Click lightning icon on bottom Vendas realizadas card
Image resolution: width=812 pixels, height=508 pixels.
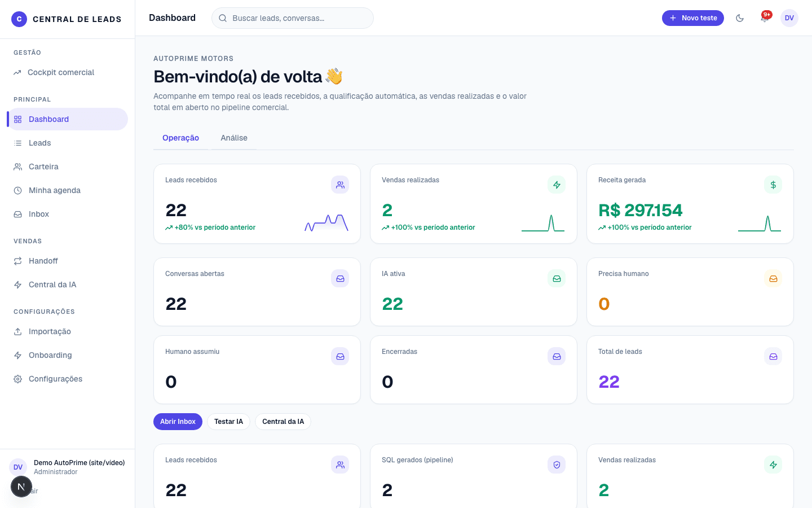click(773, 465)
